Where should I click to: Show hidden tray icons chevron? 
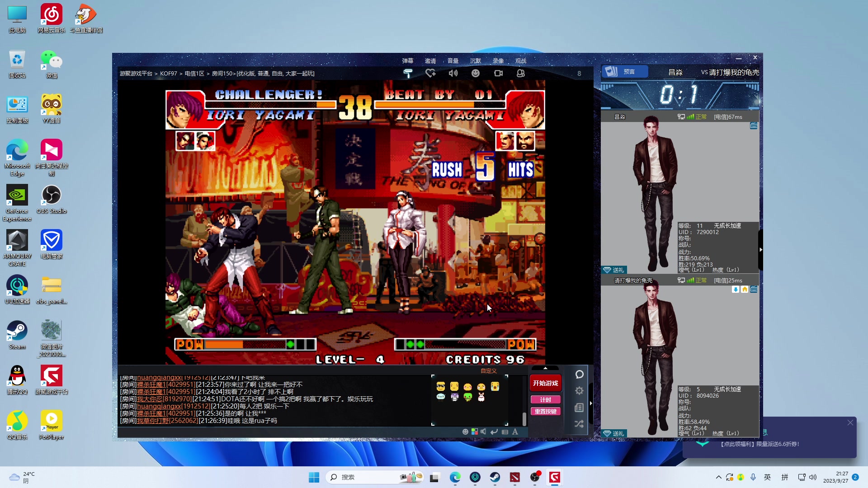pyautogui.click(x=719, y=477)
